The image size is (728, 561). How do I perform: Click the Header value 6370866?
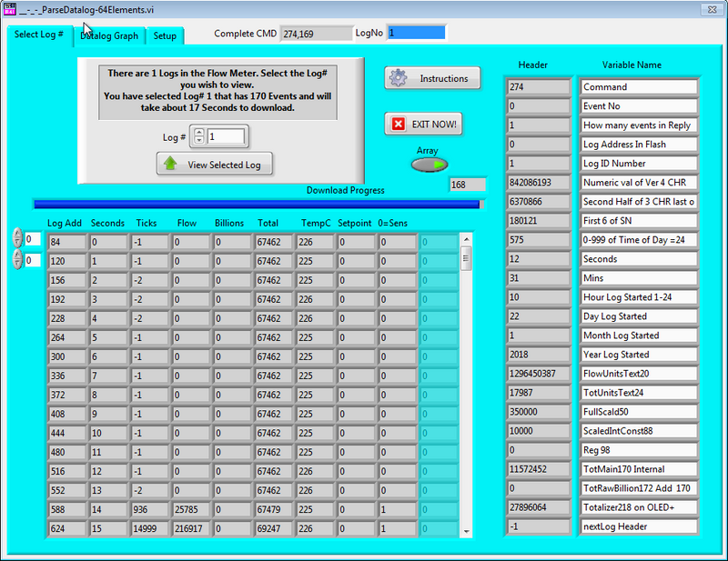coord(539,201)
